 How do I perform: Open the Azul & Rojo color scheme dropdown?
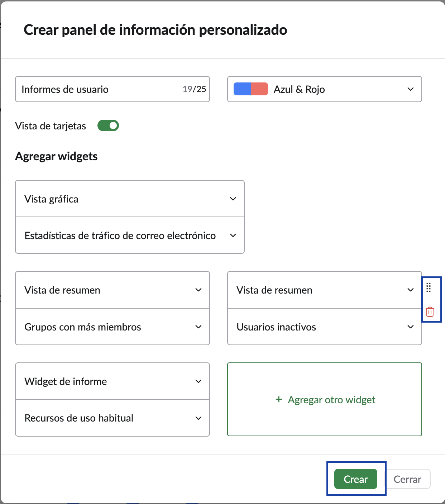click(x=324, y=89)
